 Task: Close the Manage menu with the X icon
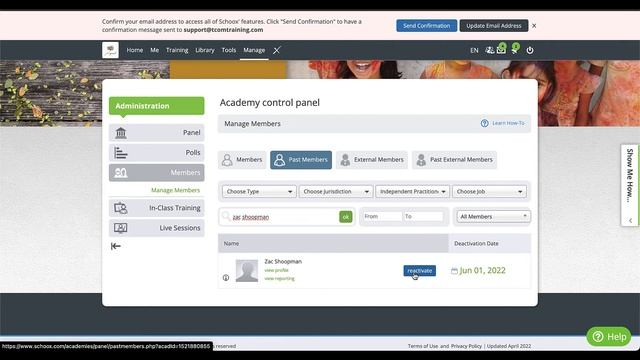(x=277, y=50)
